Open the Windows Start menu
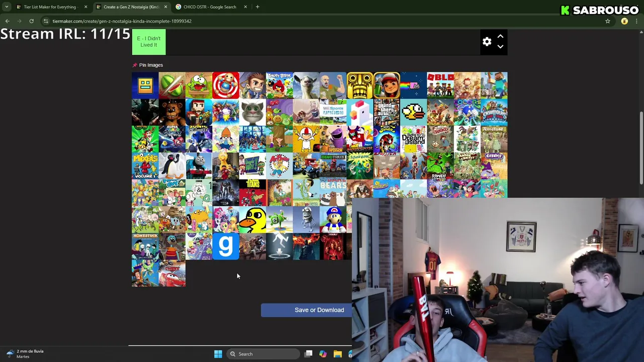The image size is (644, 362). [218, 354]
